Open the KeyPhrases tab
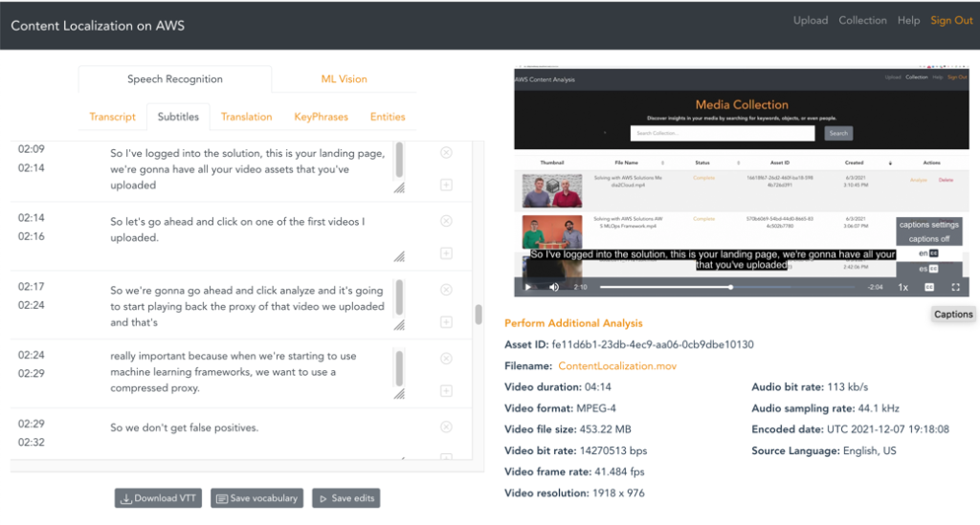Viewport: 980px width, 525px height. (x=322, y=117)
